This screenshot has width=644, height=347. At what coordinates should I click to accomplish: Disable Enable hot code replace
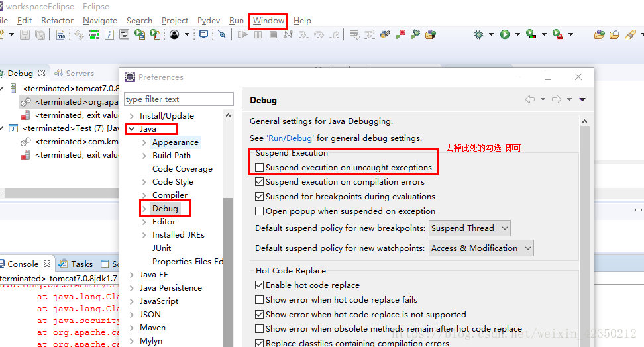pos(259,285)
